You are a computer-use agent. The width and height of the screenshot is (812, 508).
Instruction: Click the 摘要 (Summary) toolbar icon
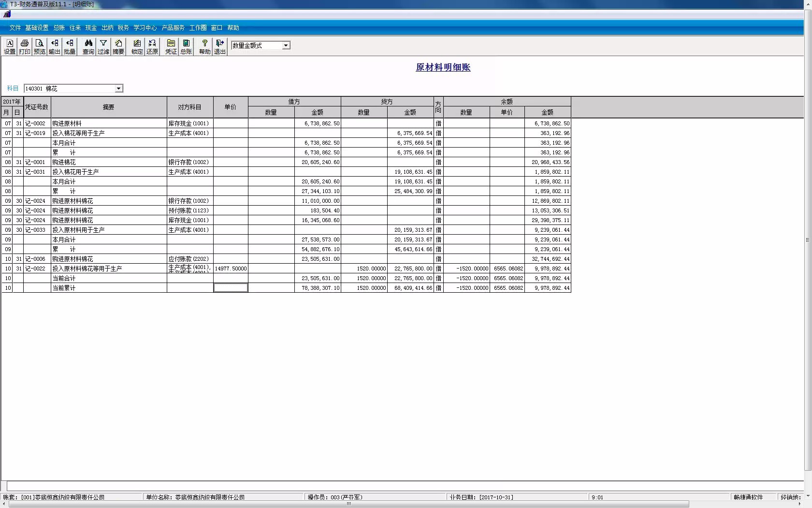118,47
